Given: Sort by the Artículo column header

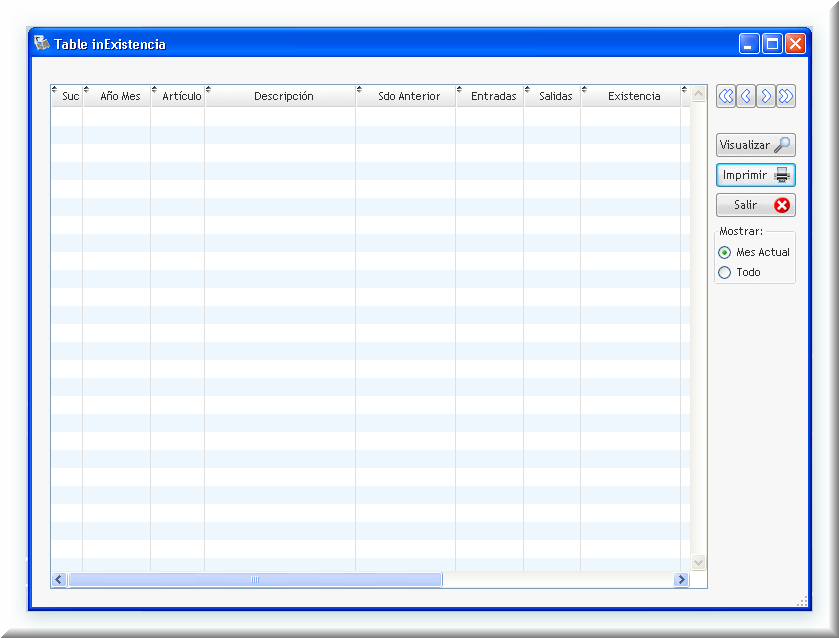Looking at the screenshot, I should tap(178, 96).
